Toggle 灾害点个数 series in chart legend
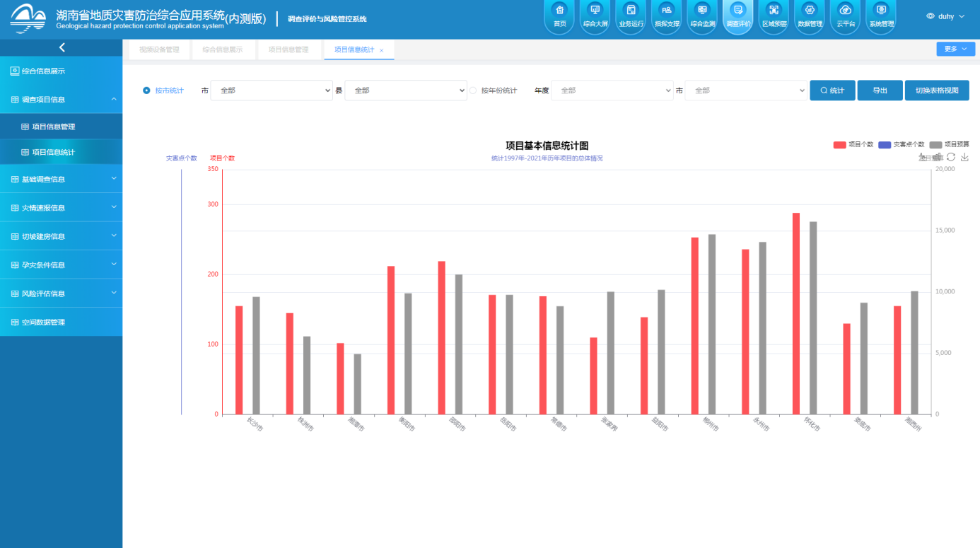980x548 pixels. tap(901, 144)
